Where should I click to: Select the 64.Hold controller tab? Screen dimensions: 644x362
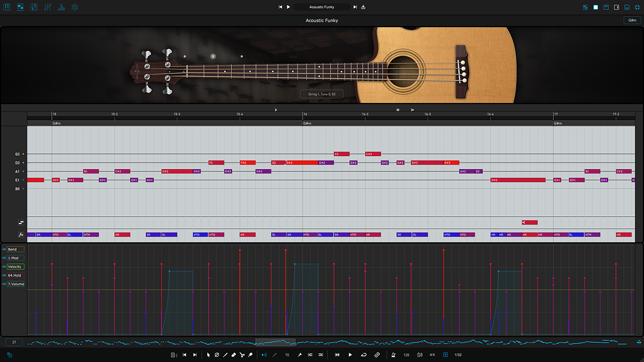15,276
